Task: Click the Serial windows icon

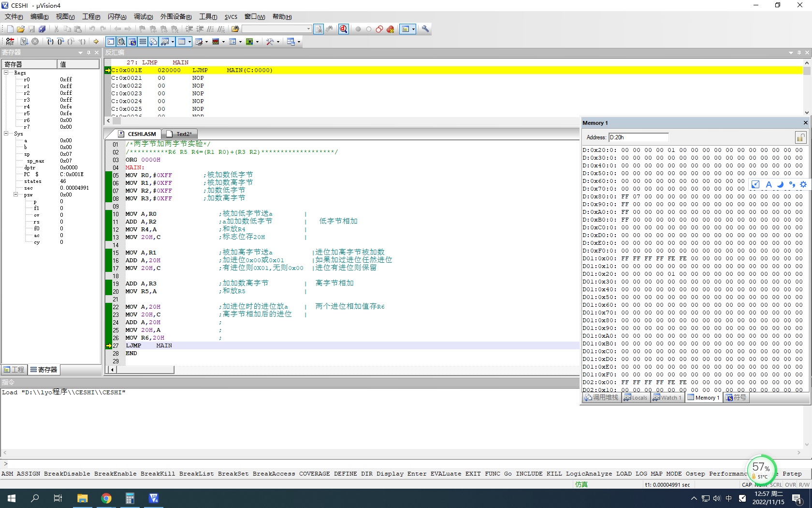Action: tap(199, 42)
